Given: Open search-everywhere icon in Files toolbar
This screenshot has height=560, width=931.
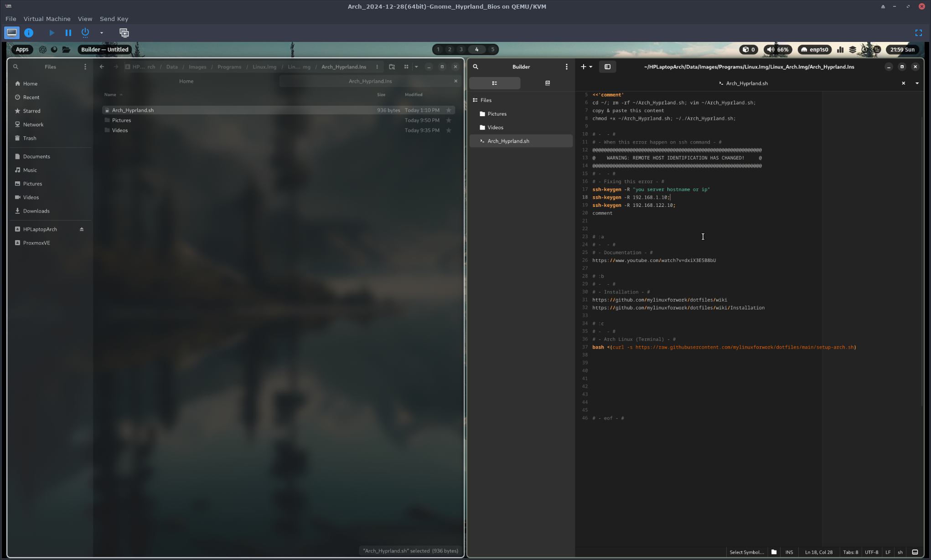Looking at the screenshot, I should pyautogui.click(x=392, y=67).
